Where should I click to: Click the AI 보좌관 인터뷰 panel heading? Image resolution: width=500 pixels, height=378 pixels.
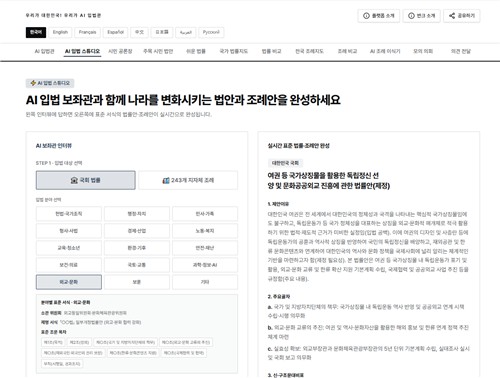[54, 146]
